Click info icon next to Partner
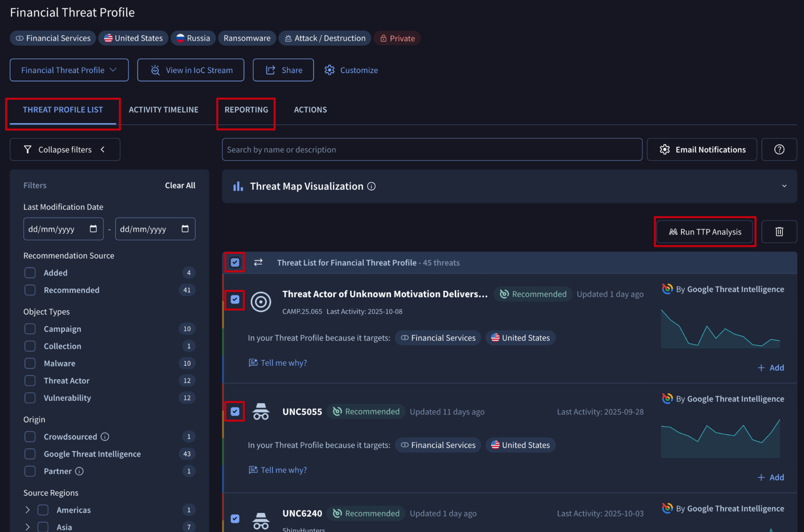Screen dimensions: 804x532 point(80,471)
